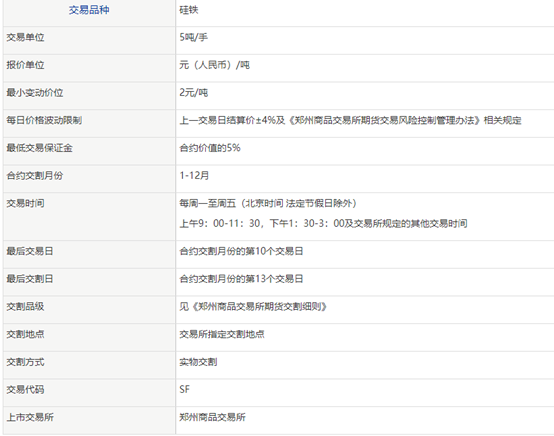Select the 合约价值的5% margin value

pos(210,148)
